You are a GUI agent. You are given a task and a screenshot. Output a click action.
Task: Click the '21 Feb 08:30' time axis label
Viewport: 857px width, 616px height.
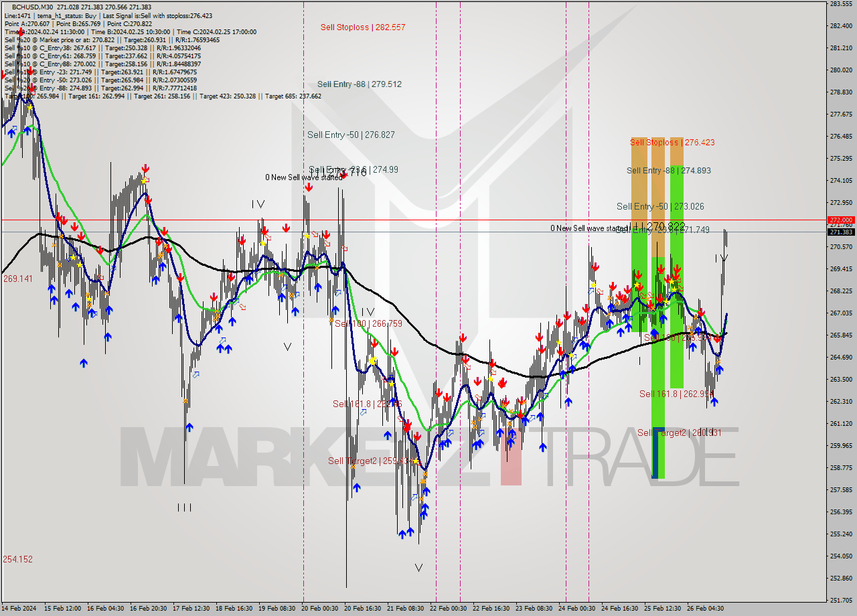click(x=406, y=609)
